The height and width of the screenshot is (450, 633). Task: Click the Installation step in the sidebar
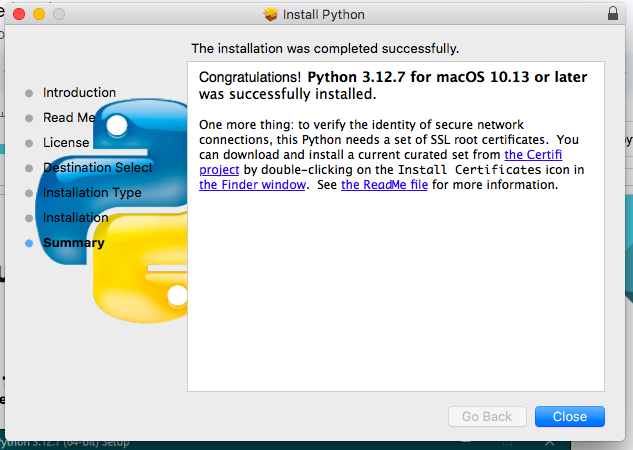(75, 218)
